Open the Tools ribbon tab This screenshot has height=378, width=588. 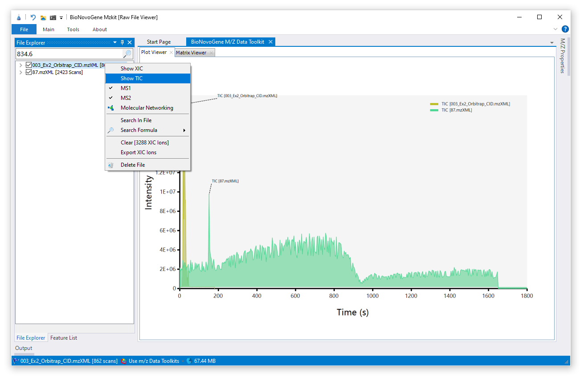click(73, 29)
